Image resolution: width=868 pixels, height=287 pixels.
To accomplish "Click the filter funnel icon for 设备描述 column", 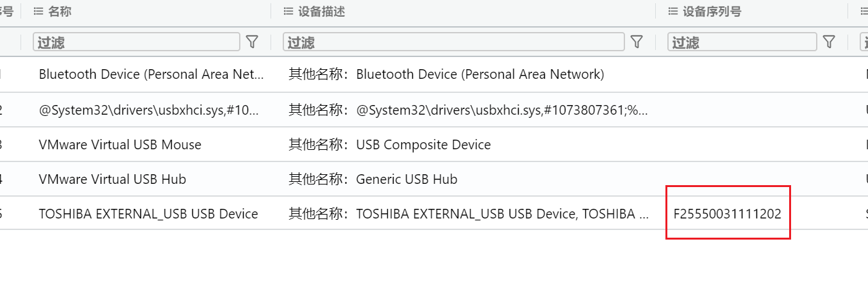I will [x=637, y=42].
